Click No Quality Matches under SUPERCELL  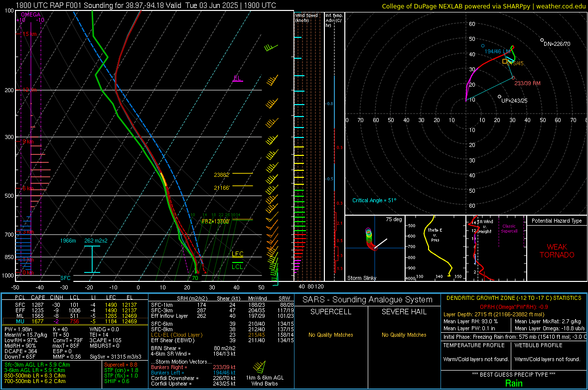[x=331, y=335]
